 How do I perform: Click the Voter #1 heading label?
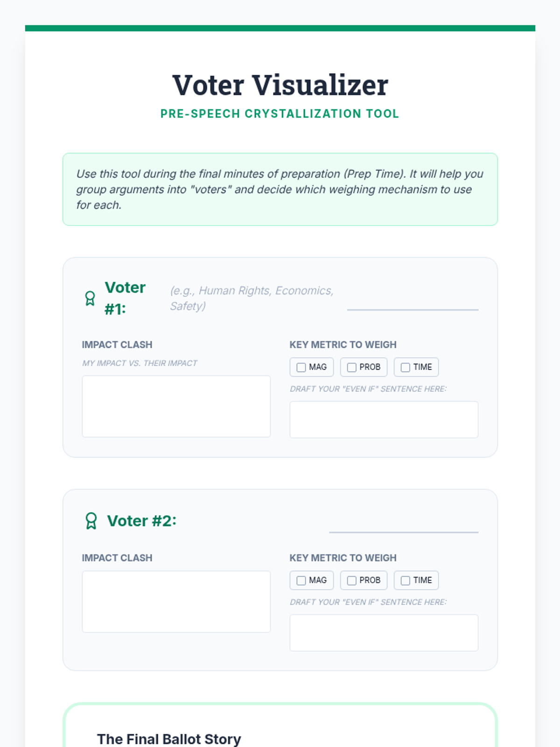125,298
